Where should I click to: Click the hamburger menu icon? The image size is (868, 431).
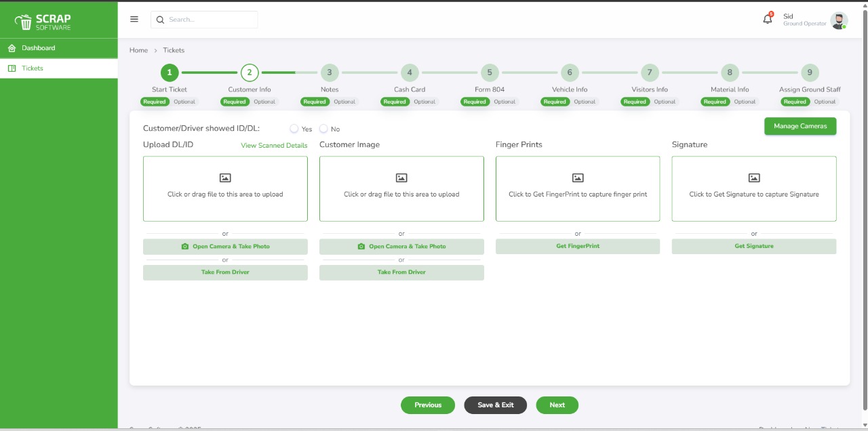tap(134, 20)
